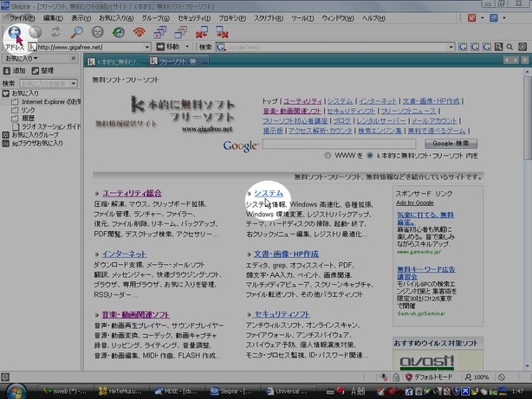Select the WWWを radio button

(328, 156)
